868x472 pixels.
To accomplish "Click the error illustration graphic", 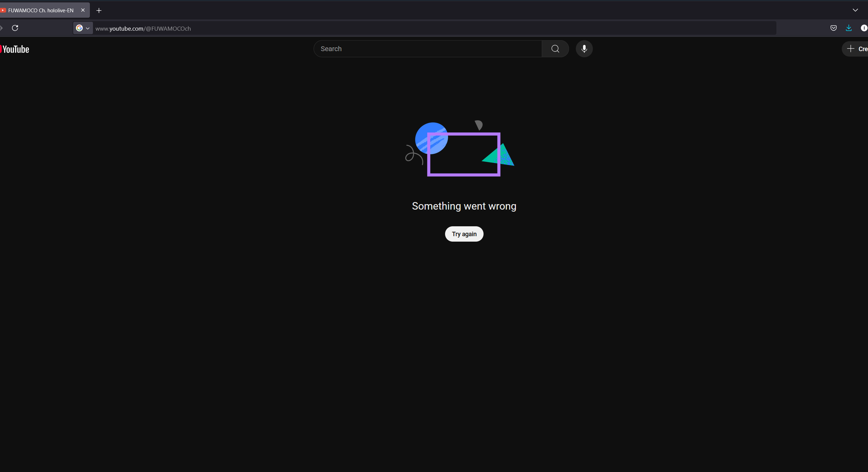I will pyautogui.click(x=463, y=150).
